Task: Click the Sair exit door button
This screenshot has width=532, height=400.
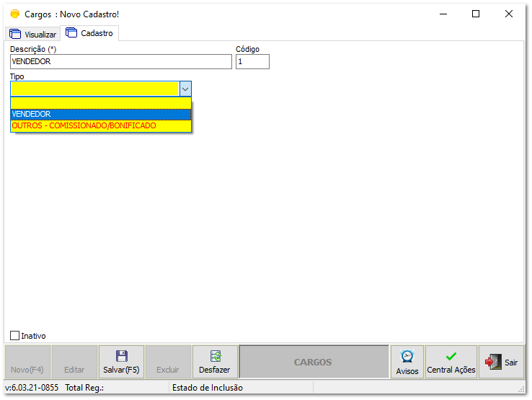Action: [502, 362]
